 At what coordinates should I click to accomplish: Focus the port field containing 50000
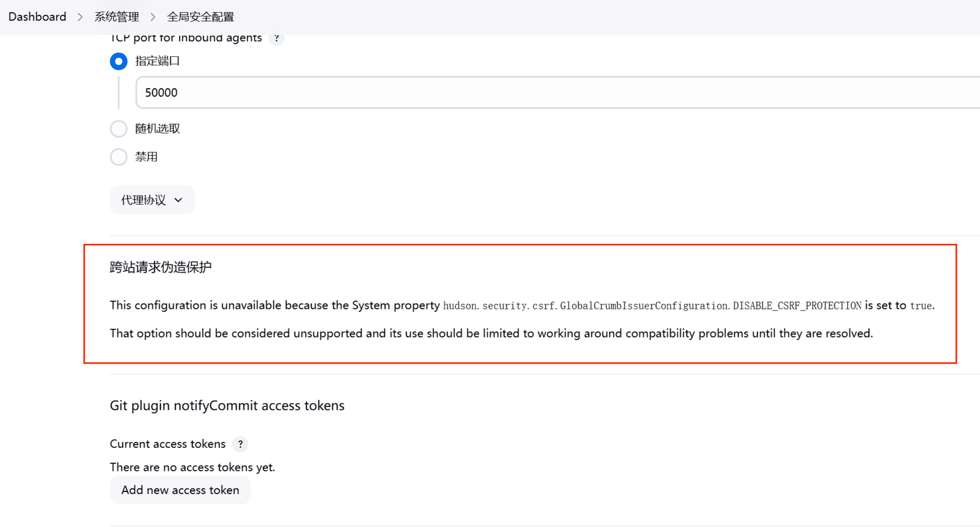pyautogui.click(x=558, y=93)
